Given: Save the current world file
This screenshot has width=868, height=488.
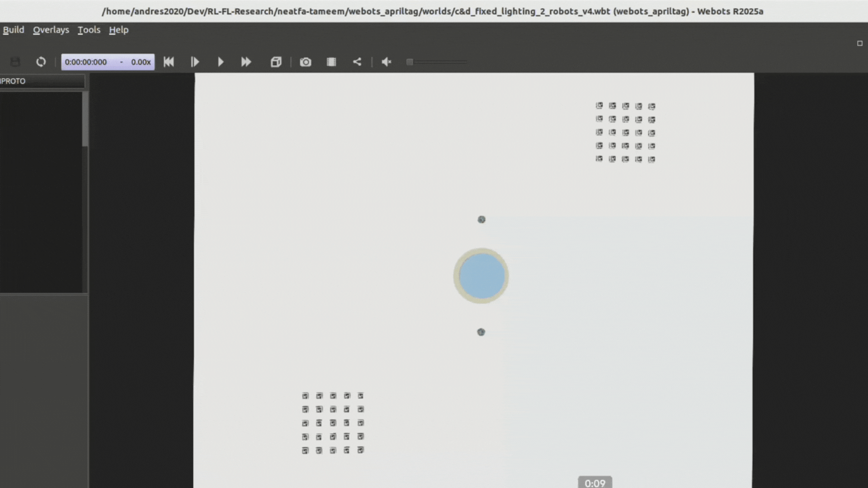Looking at the screenshot, I should point(15,62).
